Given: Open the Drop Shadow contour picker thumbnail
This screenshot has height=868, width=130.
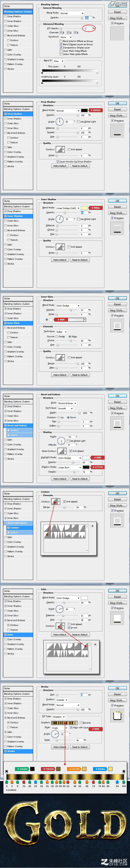Looking at the screenshot, I should 60,149.
